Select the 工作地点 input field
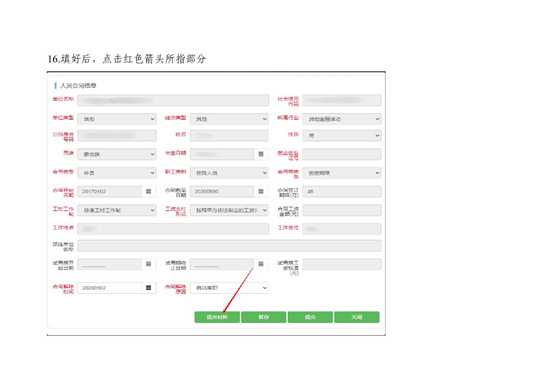The image size is (550, 389). coord(173,229)
